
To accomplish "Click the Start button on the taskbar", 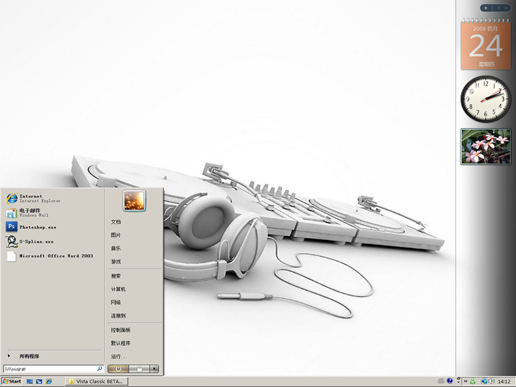I will 12,381.
